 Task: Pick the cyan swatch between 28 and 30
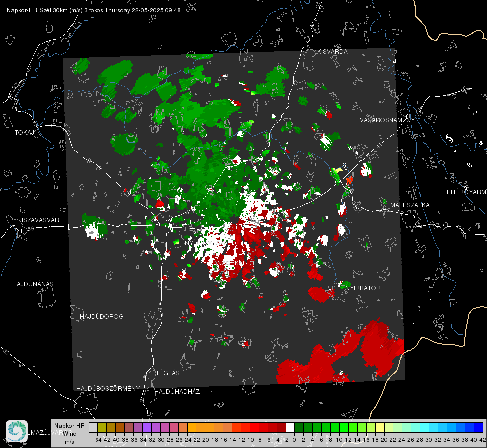coord(424,427)
